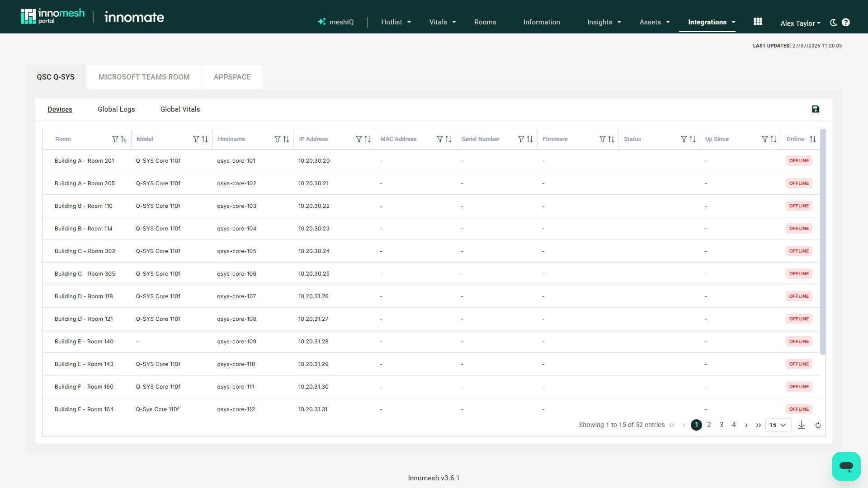
Task: Sort the Firmware column
Action: [611, 139]
